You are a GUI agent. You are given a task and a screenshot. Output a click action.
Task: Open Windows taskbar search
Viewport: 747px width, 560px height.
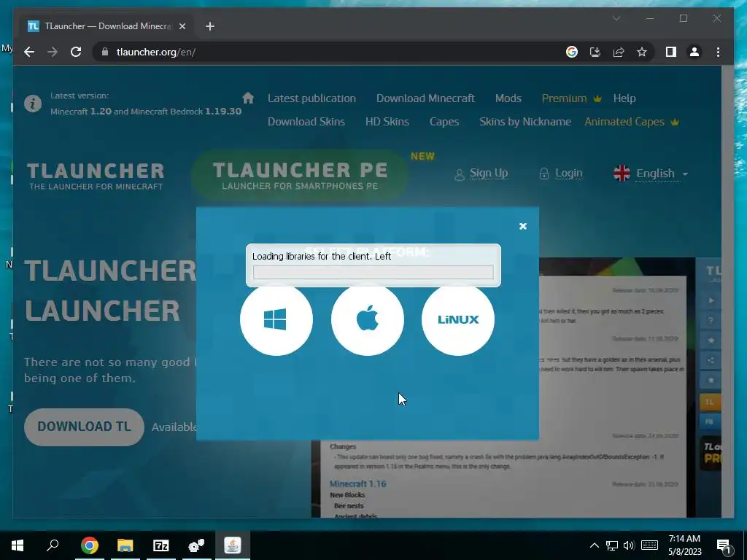(x=53, y=545)
